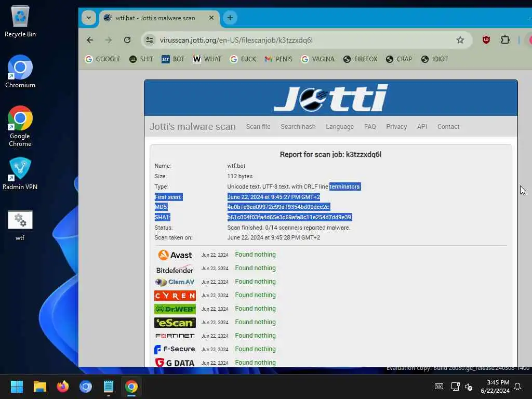Click the '112 bytes' size value
Screen dimensions: 532x399
tap(240, 176)
